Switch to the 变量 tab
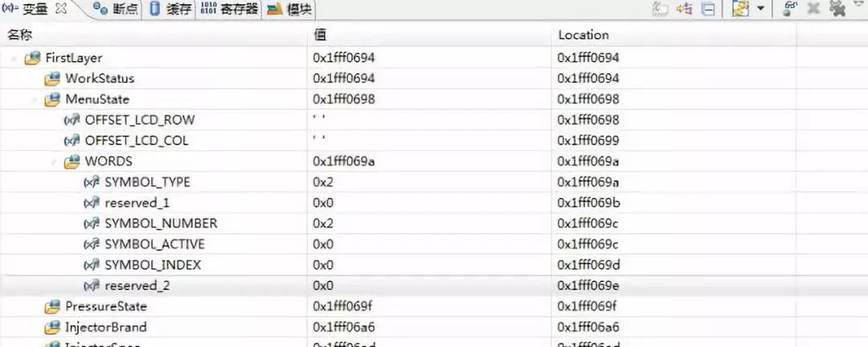868x347 pixels. click(x=35, y=9)
